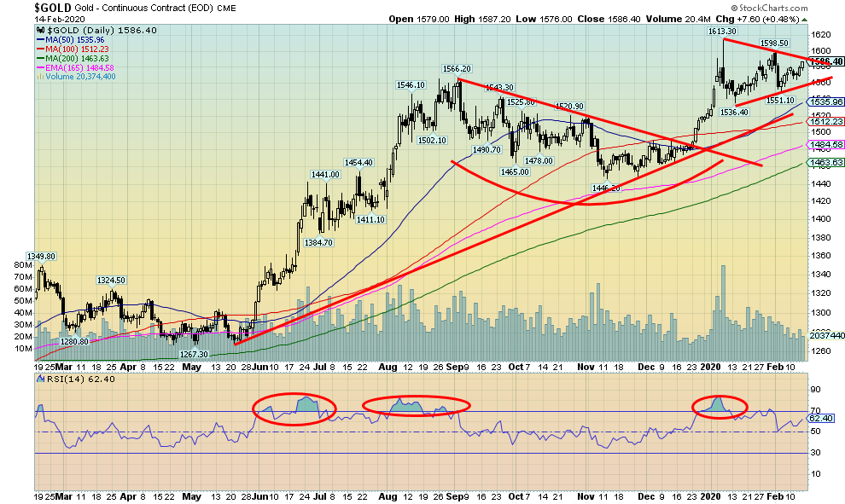Click the 1535.96 MA value tag on right axis
This screenshot has width=845, height=504.
click(x=826, y=101)
